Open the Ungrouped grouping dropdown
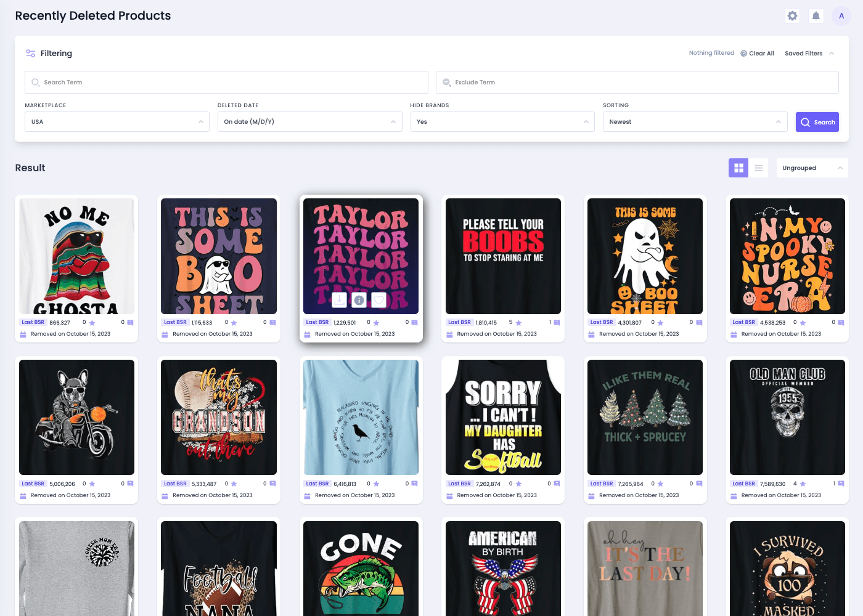 point(812,168)
